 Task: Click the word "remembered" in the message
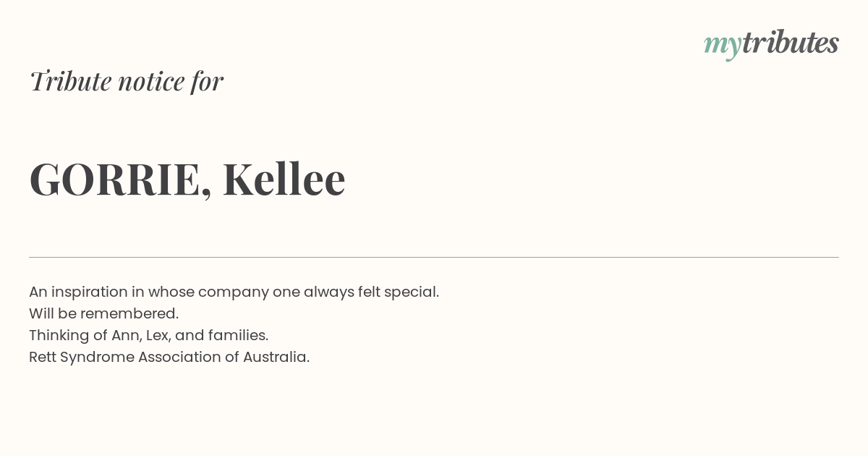tap(127, 313)
